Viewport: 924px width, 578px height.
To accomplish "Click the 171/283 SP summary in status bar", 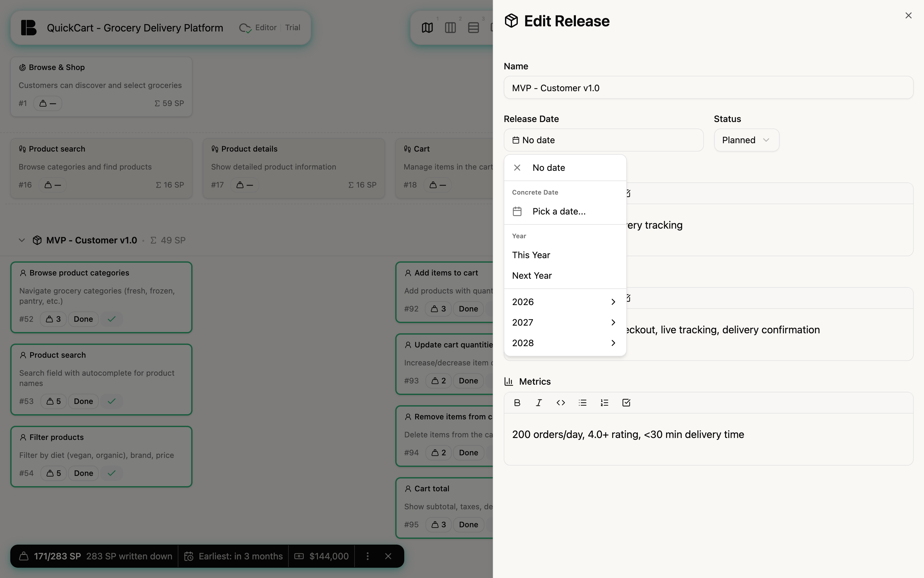I will (x=96, y=556).
